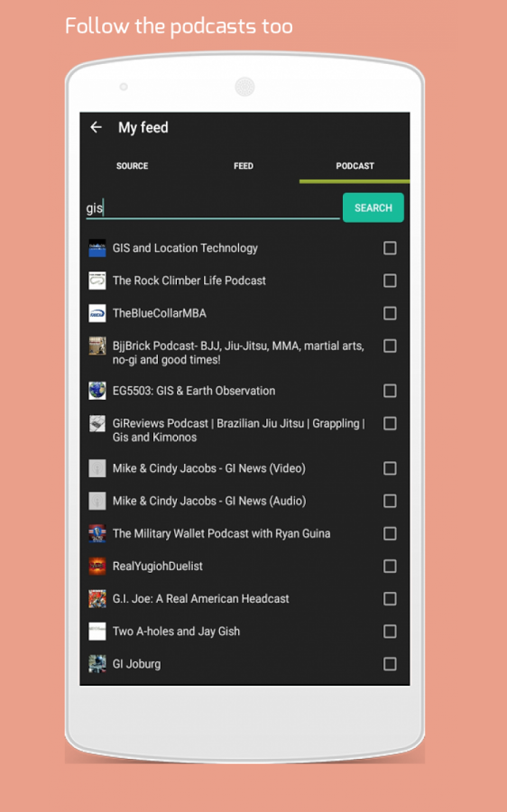Screen dimensions: 507x812
Task: Open the GI Joburg title
Action: click(137, 664)
